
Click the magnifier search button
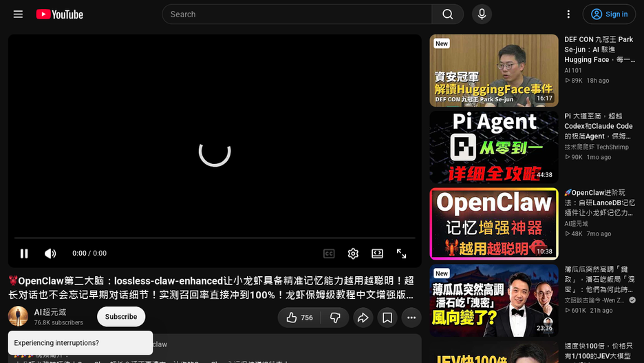(x=448, y=14)
